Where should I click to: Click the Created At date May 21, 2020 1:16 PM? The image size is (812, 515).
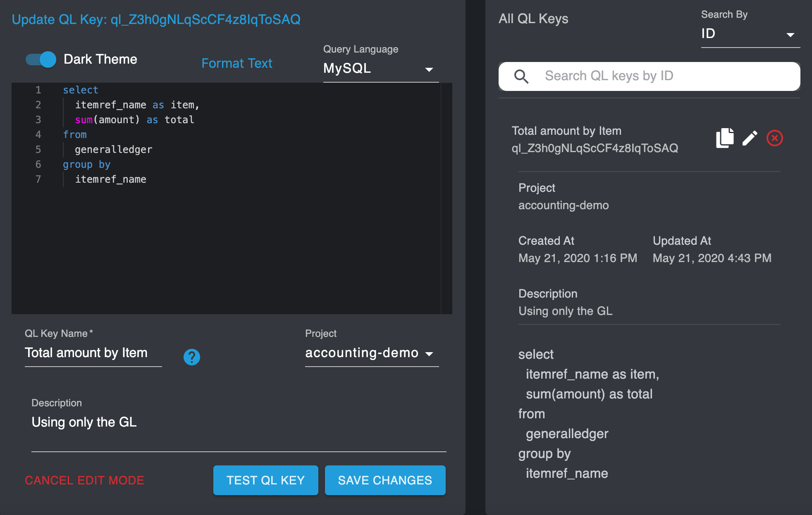coord(578,258)
